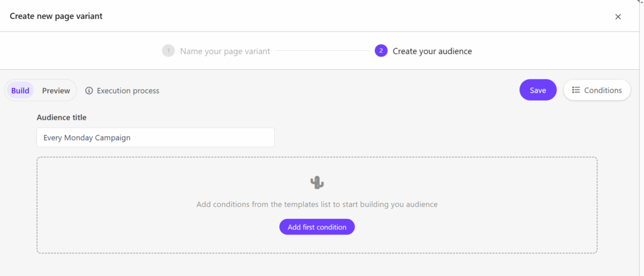644x276 pixels.
Task: Click the step 1 number circle
Action: (168, 51)
